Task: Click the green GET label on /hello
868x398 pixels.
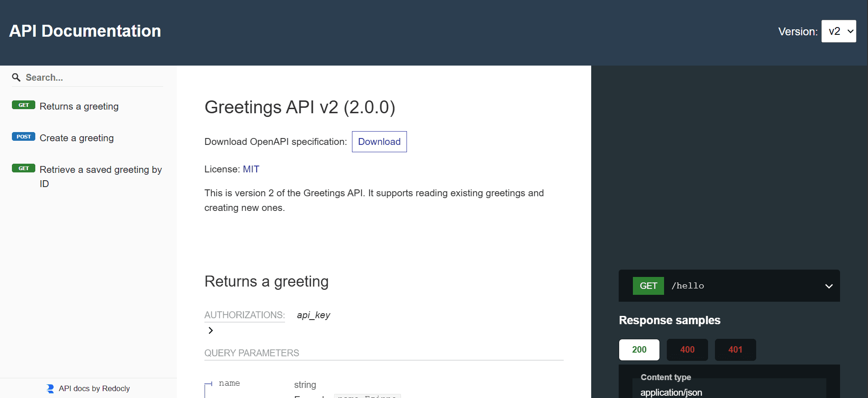Action: (648, 286)
